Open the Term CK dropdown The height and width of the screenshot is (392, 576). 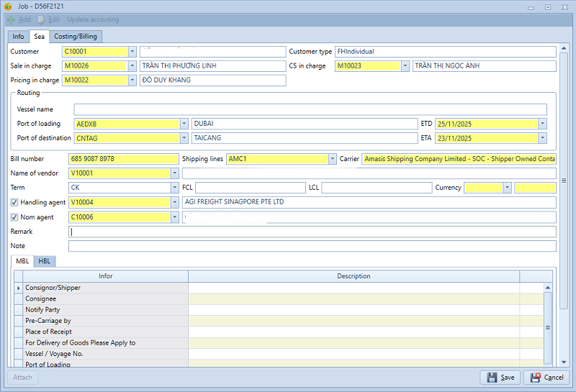(174, 188)
